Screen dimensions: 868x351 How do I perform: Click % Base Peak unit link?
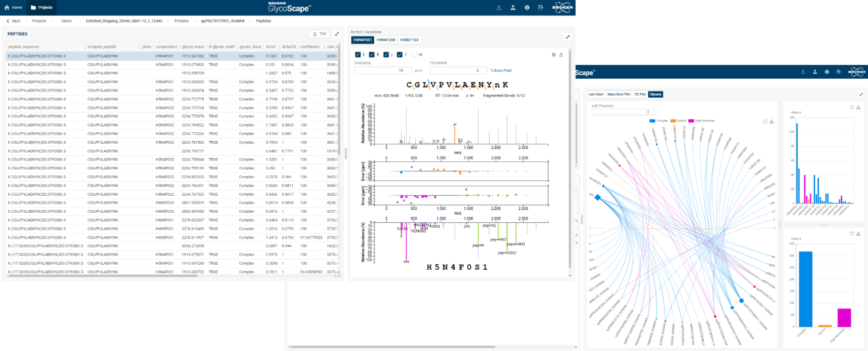[500, 70]
